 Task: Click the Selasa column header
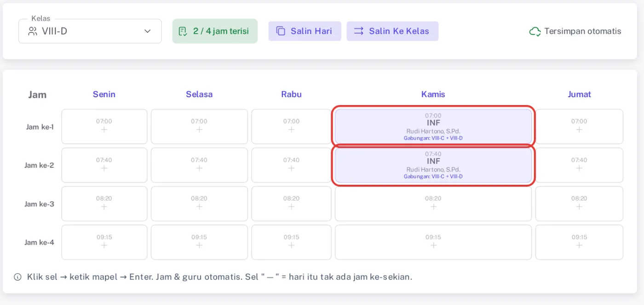[199, 94]
